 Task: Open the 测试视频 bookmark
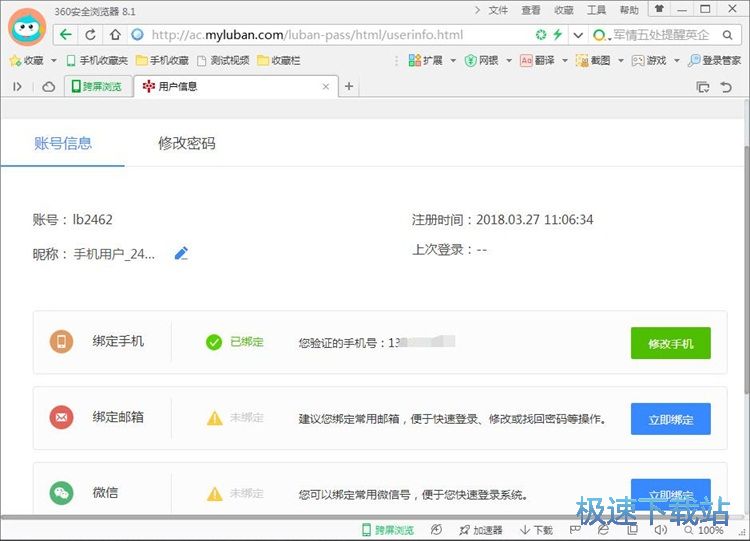point(223,60)
